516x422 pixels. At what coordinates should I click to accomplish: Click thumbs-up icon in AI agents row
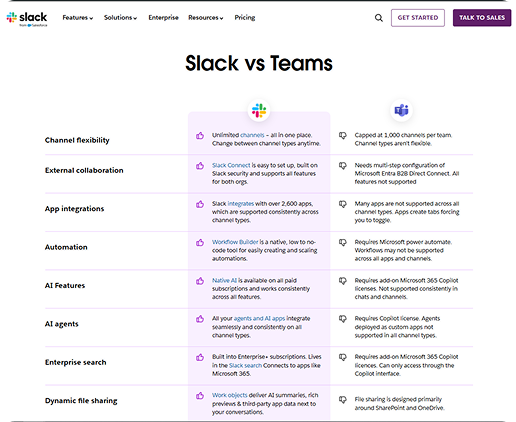[200, 319]
